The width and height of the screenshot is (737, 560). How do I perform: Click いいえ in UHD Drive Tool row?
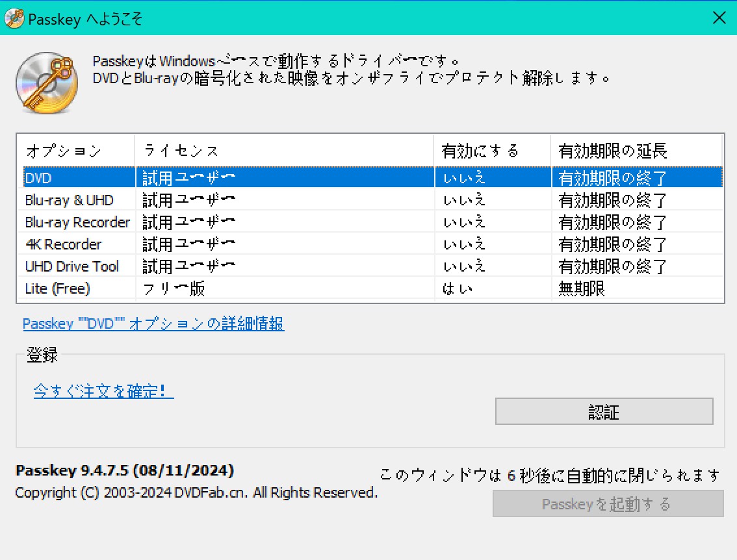(x=465, y=266)
